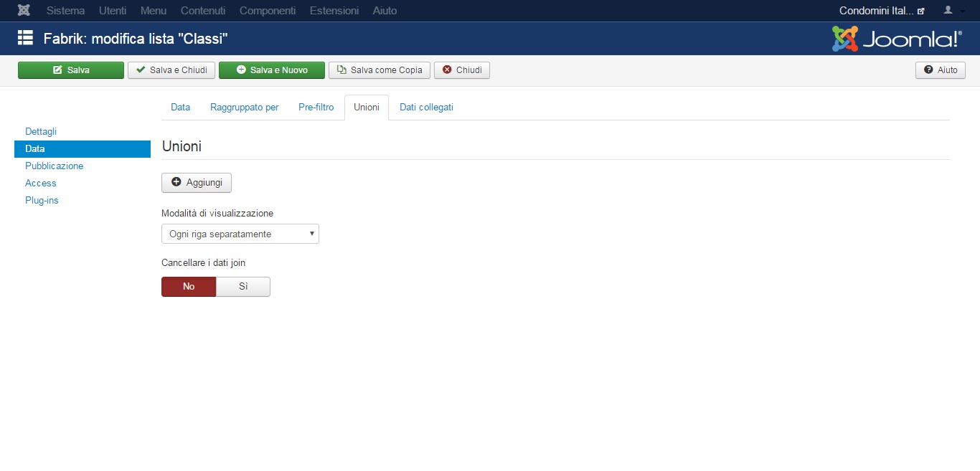Set Cancellare i dati join to No

[x=189, y=287]
